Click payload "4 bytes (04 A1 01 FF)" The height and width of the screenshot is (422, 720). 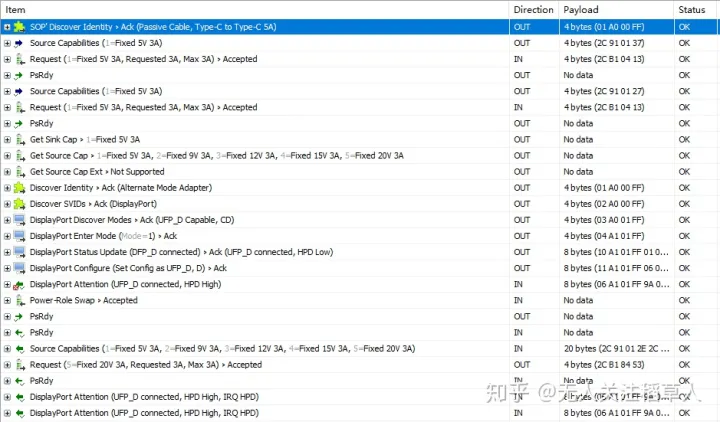coord(604,236)
